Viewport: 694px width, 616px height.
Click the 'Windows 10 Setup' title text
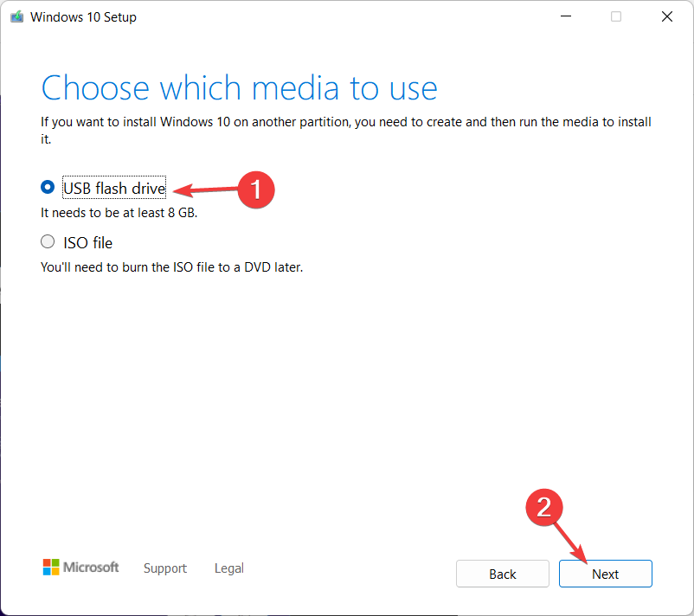pos(83,16)
